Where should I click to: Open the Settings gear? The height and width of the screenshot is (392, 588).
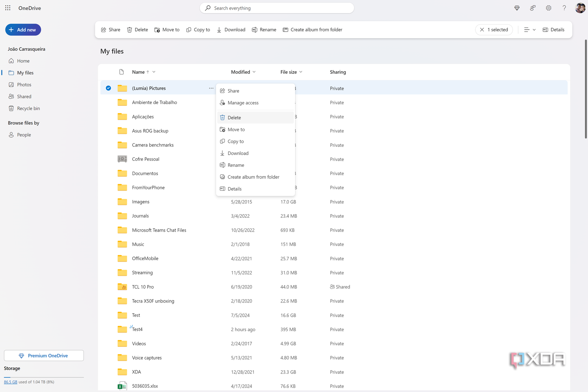[548, 8]
